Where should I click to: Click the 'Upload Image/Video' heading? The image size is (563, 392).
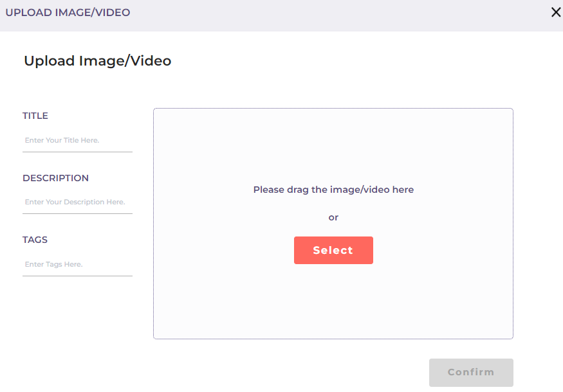click(97, 61)
